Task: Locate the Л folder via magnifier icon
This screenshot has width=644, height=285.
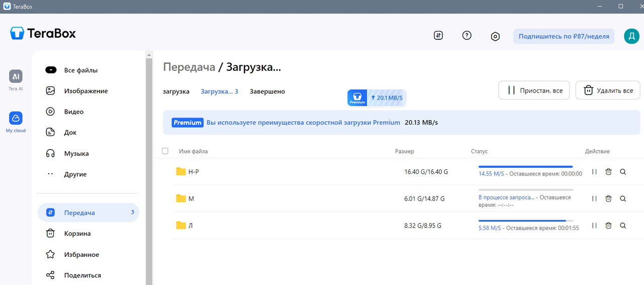Action: (623, 226)
